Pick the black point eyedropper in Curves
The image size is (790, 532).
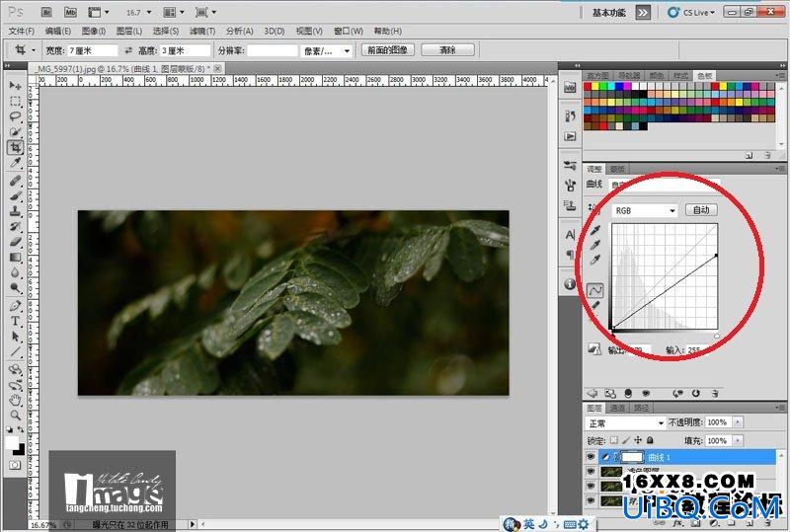595,230
